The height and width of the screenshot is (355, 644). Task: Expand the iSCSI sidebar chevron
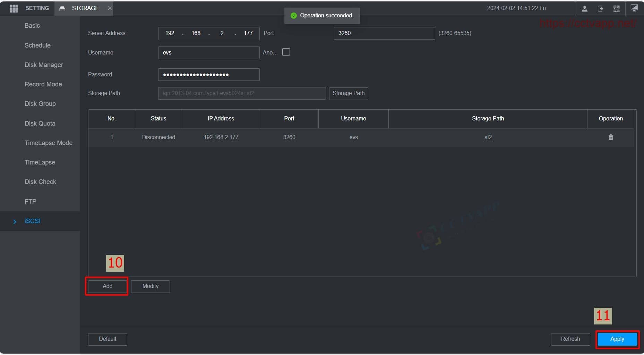[x=15, y=221]
